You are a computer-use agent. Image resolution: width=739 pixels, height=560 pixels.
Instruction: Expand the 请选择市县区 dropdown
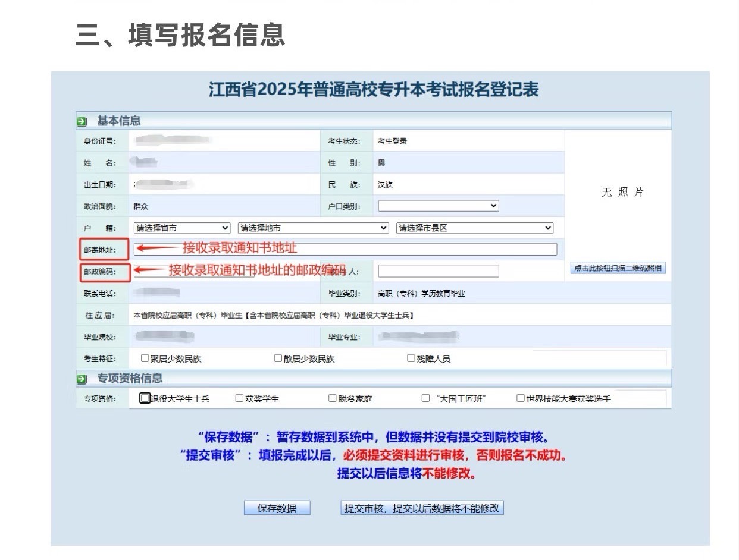pos(476,227)
